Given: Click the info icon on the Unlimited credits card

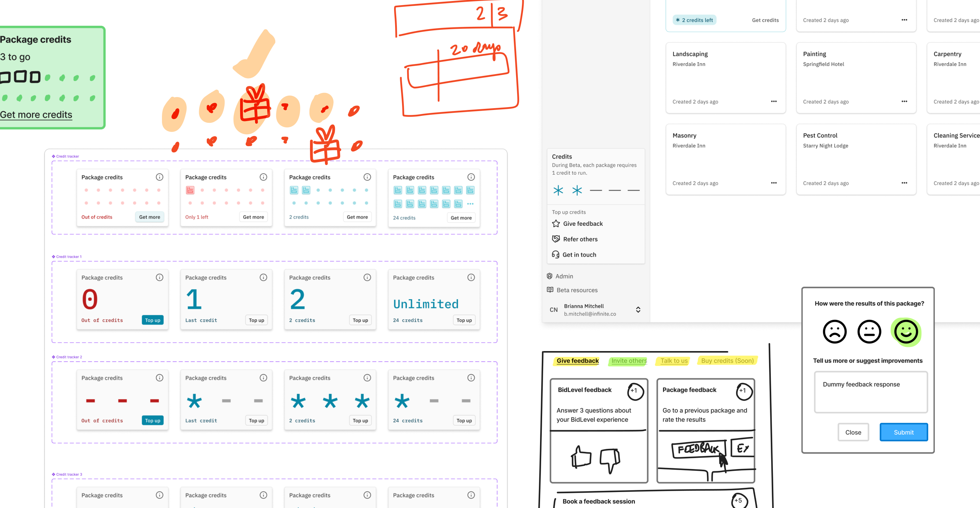Looking at the screenshot, I should click(x=471, y=277).
